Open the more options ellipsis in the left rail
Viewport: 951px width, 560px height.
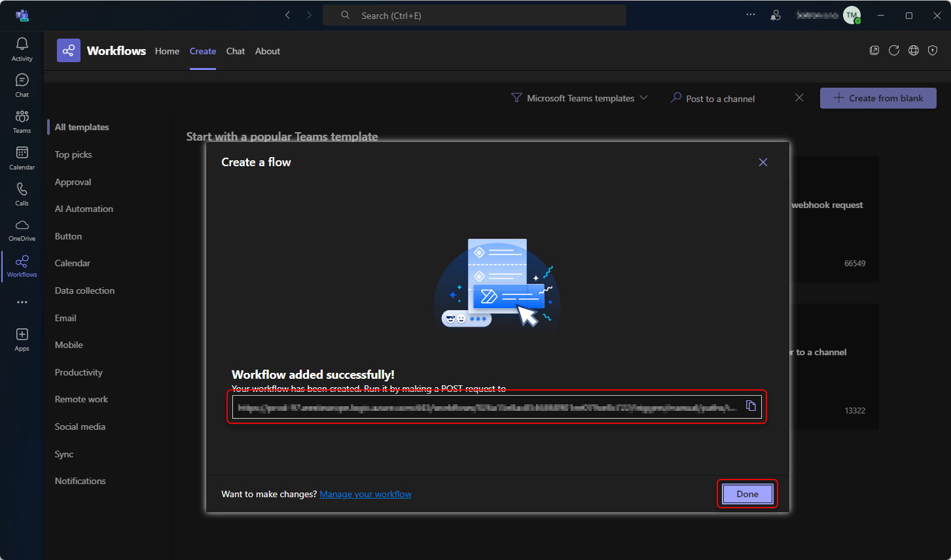coord(22,302)
